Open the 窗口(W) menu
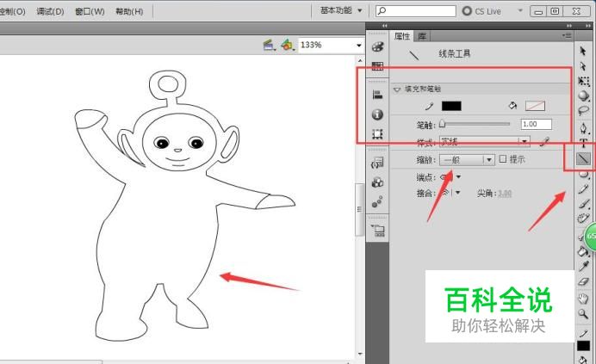 [90, 11]
